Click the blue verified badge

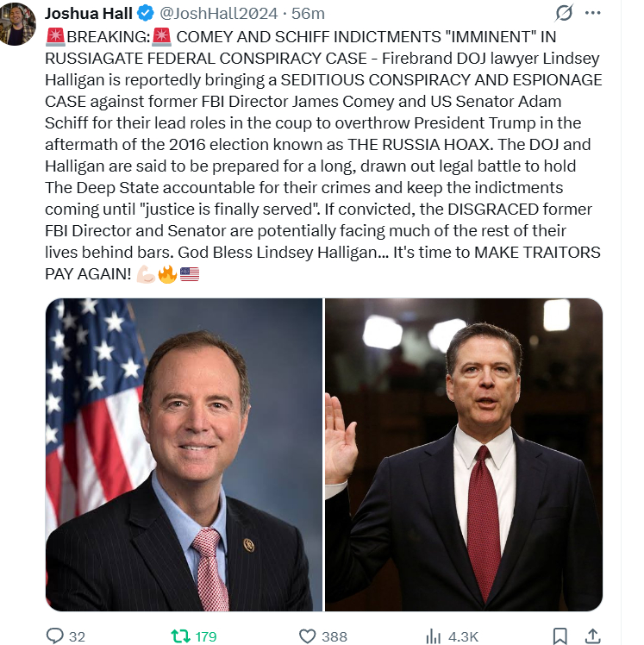click(x=147, y=14)
